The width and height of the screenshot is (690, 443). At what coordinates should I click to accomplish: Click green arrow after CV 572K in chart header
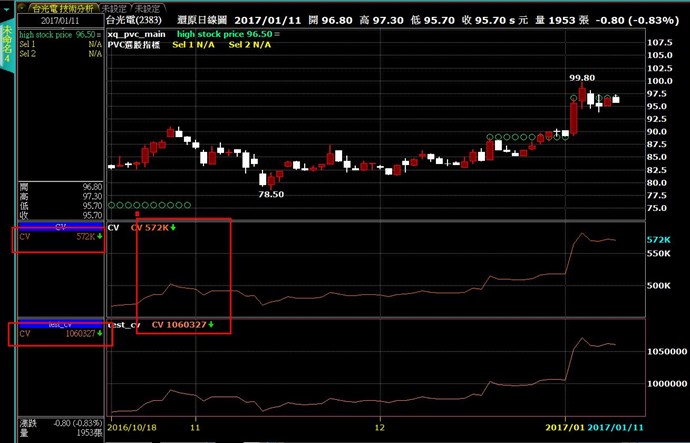click(x=175, y=228)
